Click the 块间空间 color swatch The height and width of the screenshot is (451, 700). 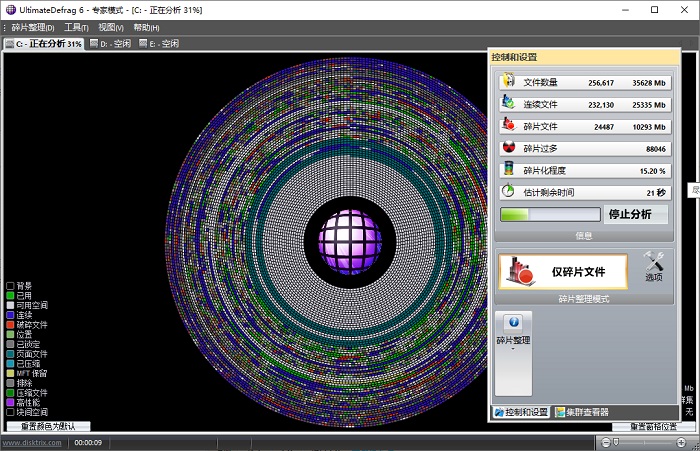pyautogui.click(x=10, y=412)
